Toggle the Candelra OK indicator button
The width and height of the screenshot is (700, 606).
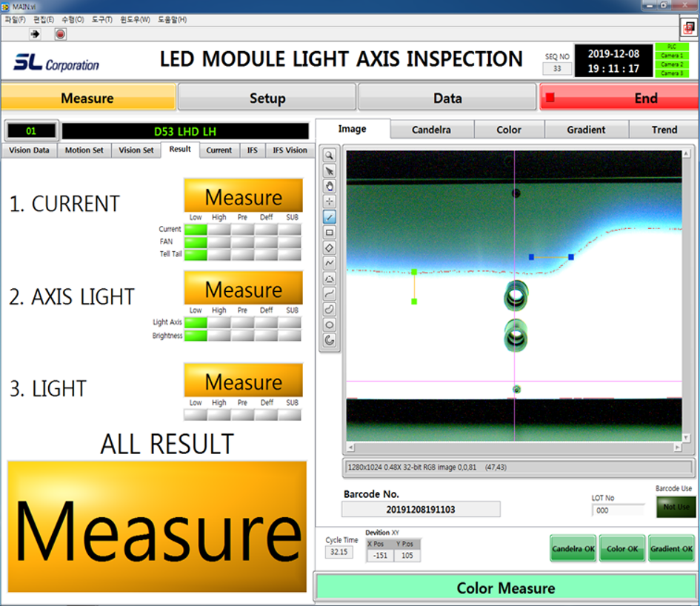(573, 549)
